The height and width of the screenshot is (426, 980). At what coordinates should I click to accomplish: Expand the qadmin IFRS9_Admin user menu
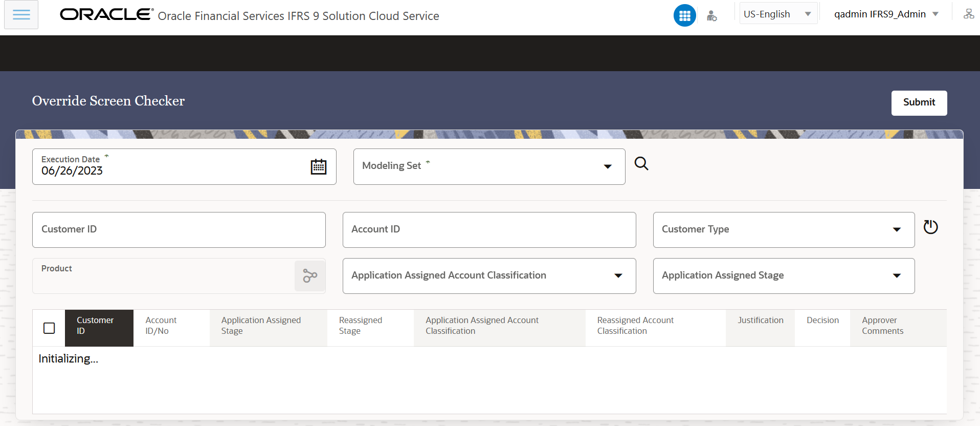[x=886, y=14]
